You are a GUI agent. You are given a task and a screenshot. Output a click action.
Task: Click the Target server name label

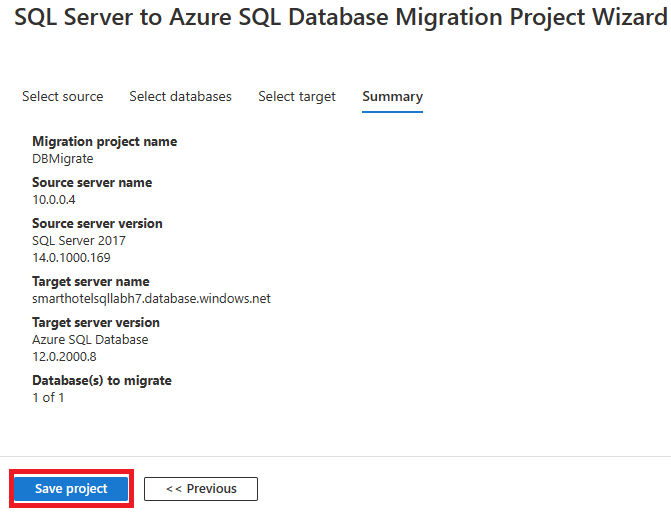point(91,282)
